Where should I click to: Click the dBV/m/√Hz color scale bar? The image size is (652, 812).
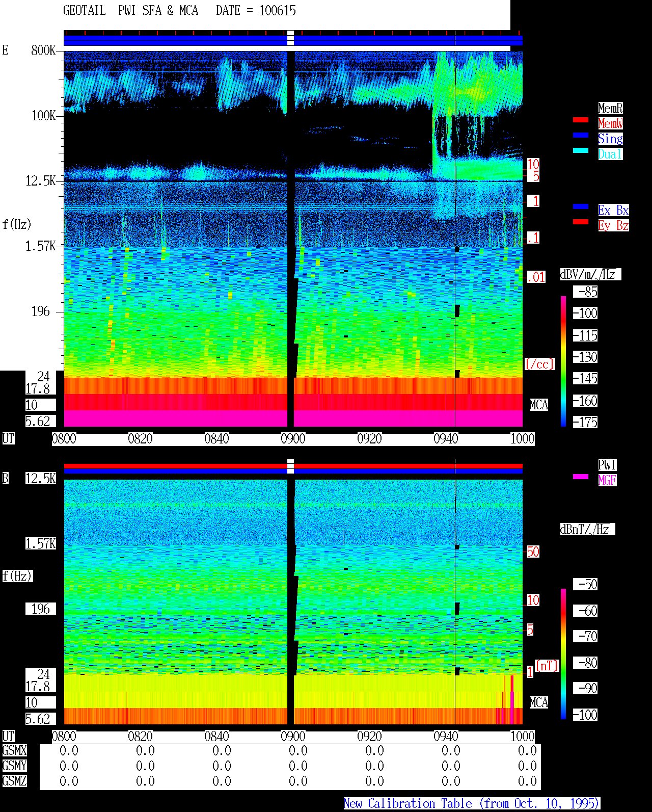(x=563, y=361)
